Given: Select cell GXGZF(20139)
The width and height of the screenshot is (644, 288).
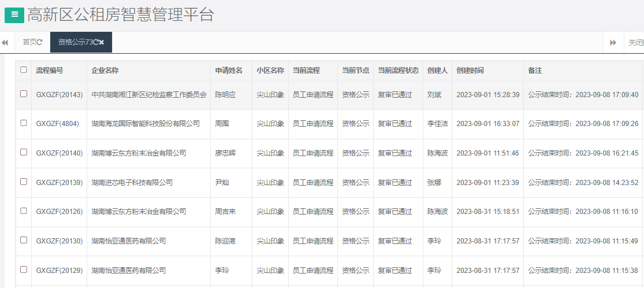Looking at the screenshot, I should (59, 182).
